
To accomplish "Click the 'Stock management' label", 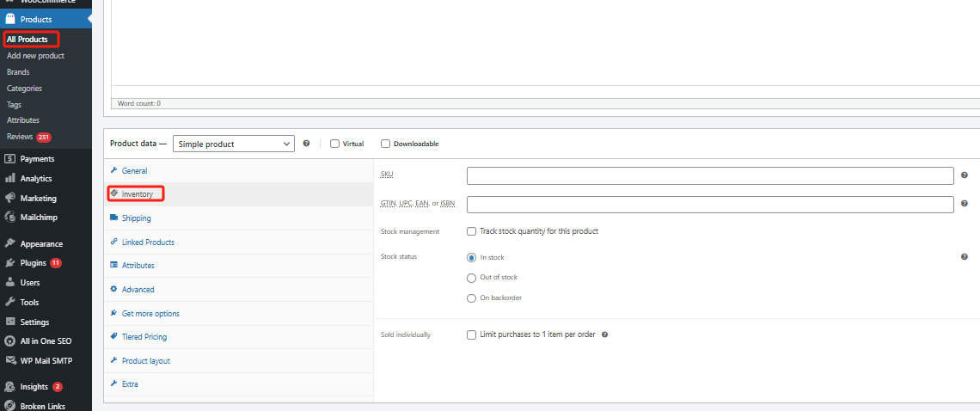I will pyautogui.click(x=410, y=231).
